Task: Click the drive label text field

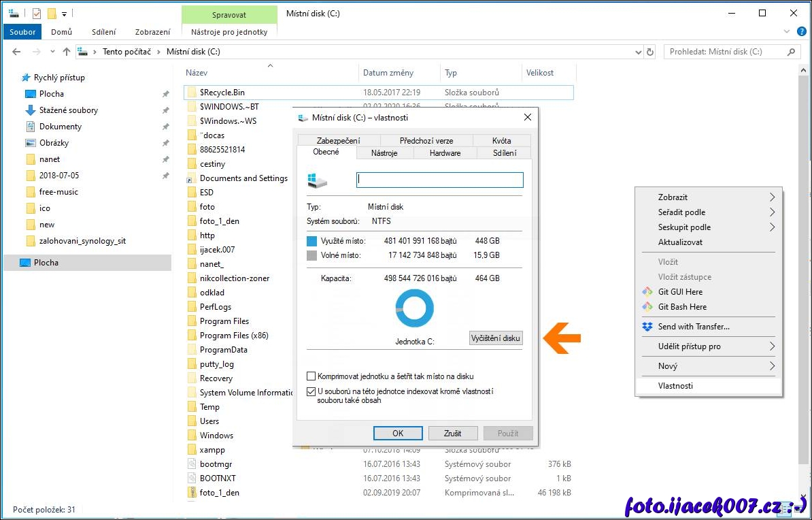Action: click(440, 180)
